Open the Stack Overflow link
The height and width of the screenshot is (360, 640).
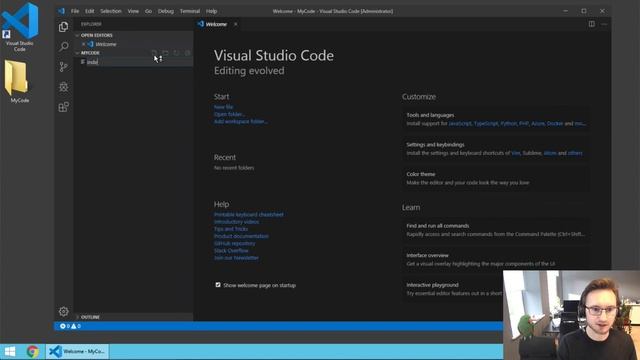(x=231, y=251)
